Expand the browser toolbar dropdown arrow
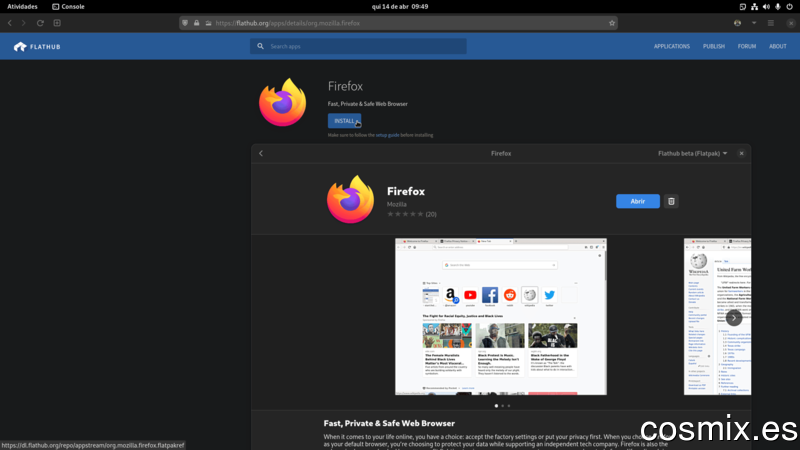Screen dimensions: 800x450 tap(754, 23)
